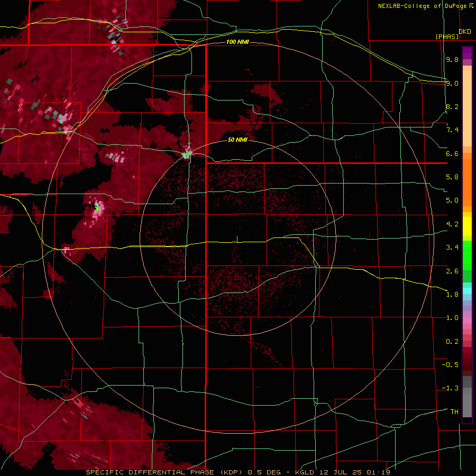Click the 5.0 scale value
476x476 pixels.
tap(452, 200)
